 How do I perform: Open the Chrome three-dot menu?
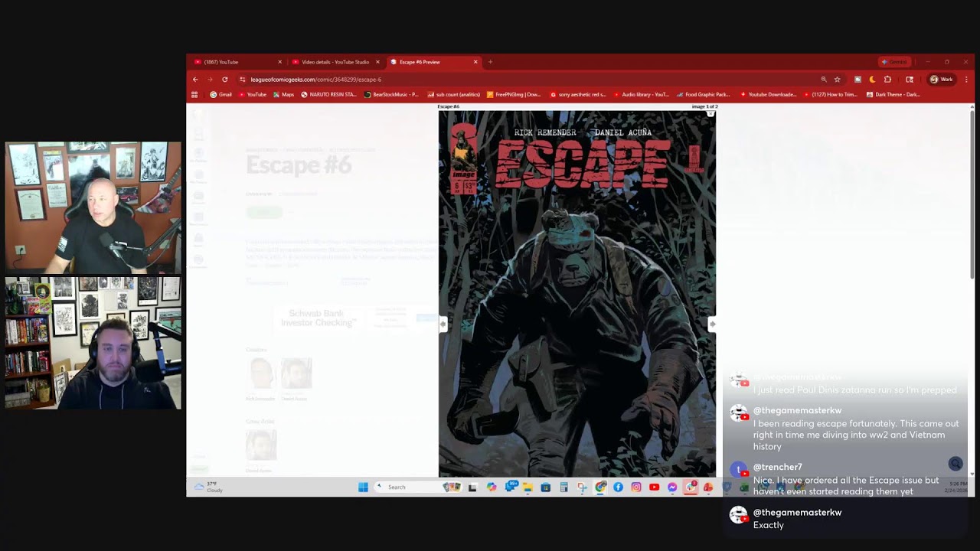[966, 80]
